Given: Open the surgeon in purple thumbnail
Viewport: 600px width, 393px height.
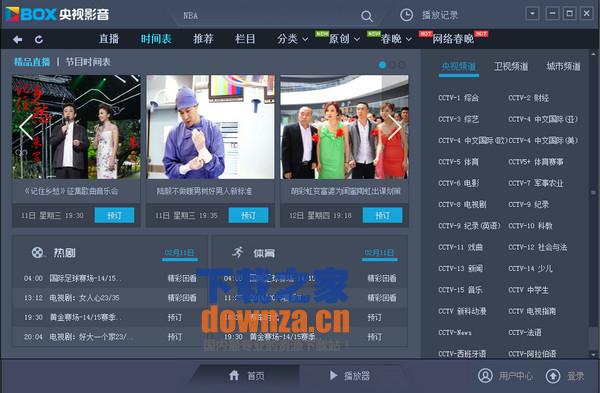Looking at the screenshot, I should click(210, 127).
